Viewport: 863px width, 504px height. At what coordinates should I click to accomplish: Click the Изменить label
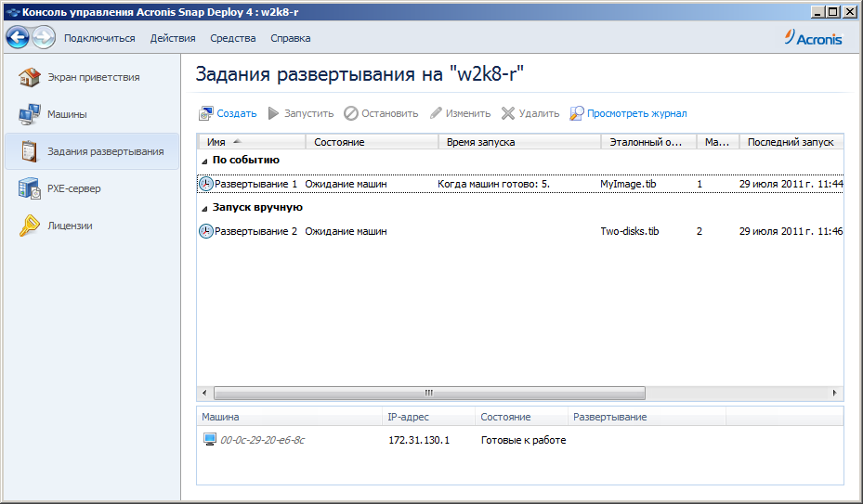(468, 113)
